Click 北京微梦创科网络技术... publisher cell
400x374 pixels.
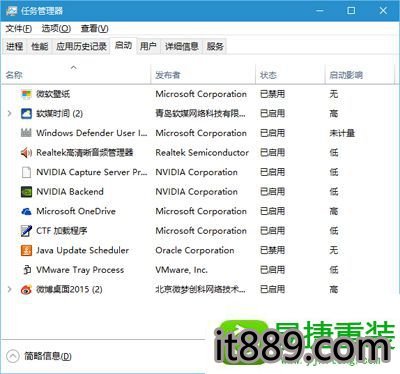tap(200, 289)
